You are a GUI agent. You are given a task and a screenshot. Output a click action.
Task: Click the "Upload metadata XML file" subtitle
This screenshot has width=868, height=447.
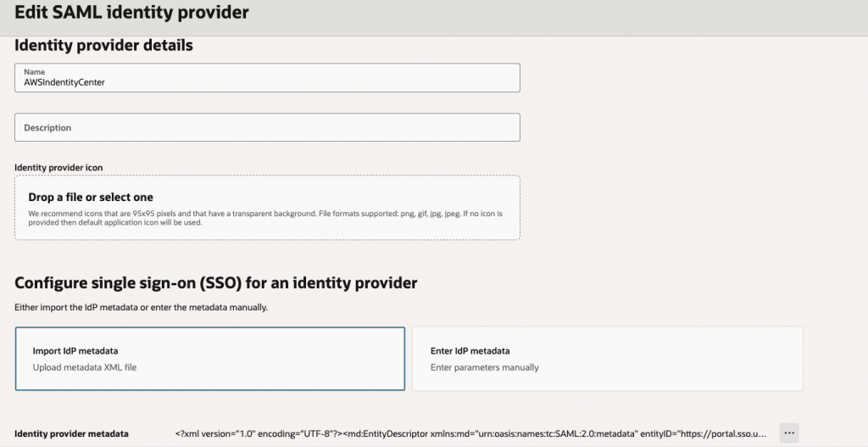(84, 367)
